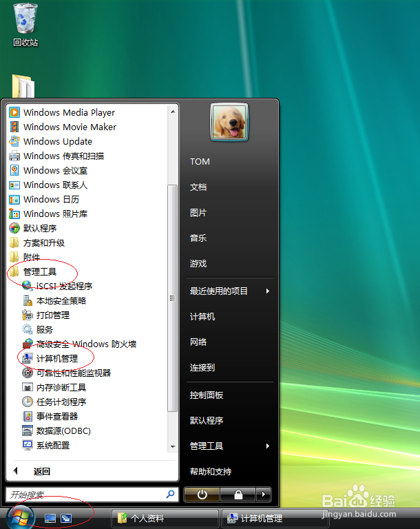Image resolution: width=420 pixels, height=529 pixels.
Task: Click the programs list scrollbar thumb
Action: [x=173, y=298]
